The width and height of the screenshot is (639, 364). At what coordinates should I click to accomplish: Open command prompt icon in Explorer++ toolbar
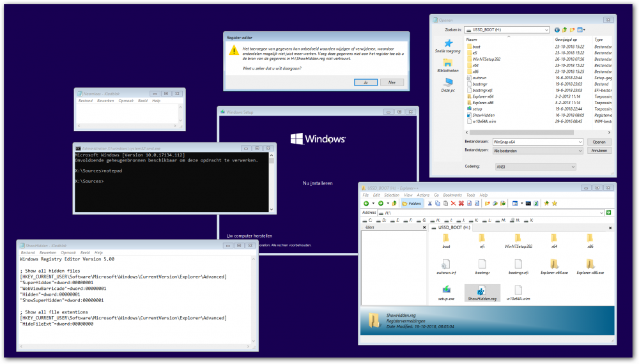tap(528, 203)
